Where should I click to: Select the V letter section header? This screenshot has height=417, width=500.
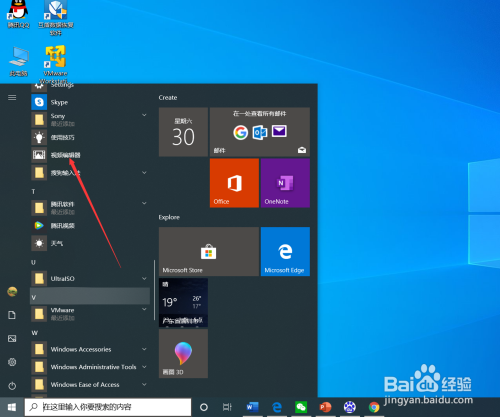90,297
